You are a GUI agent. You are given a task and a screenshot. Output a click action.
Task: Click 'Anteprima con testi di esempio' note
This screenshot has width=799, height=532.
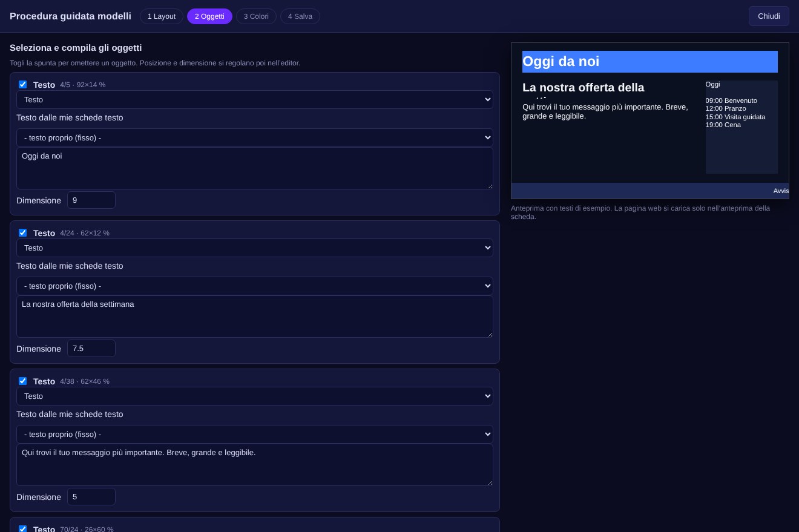click(640, 212)
